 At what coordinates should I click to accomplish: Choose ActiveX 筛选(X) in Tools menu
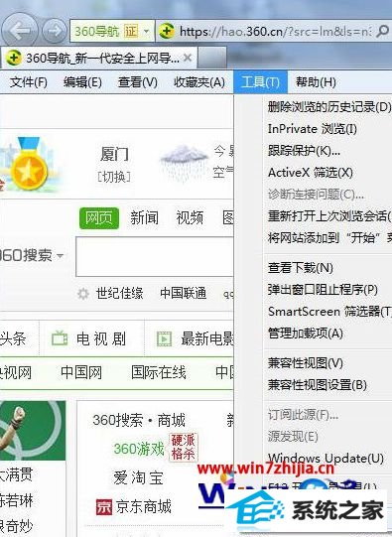pyautogui.click(x=311, y=173)
